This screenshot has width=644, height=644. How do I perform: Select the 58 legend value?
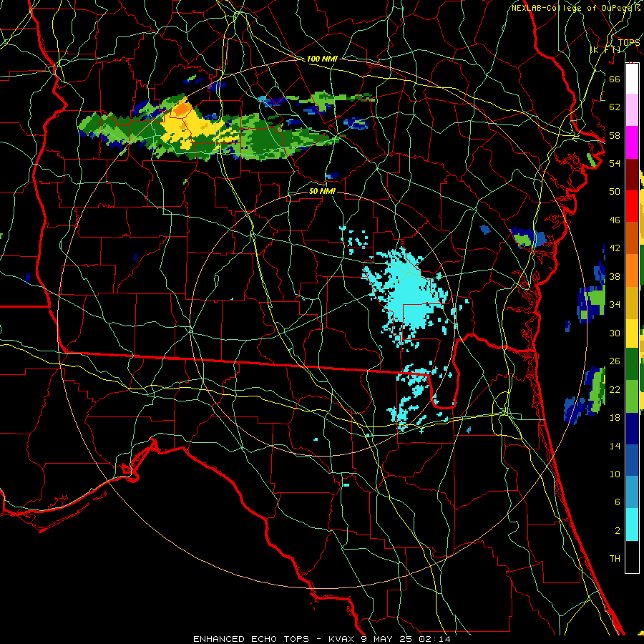point(615,135)
